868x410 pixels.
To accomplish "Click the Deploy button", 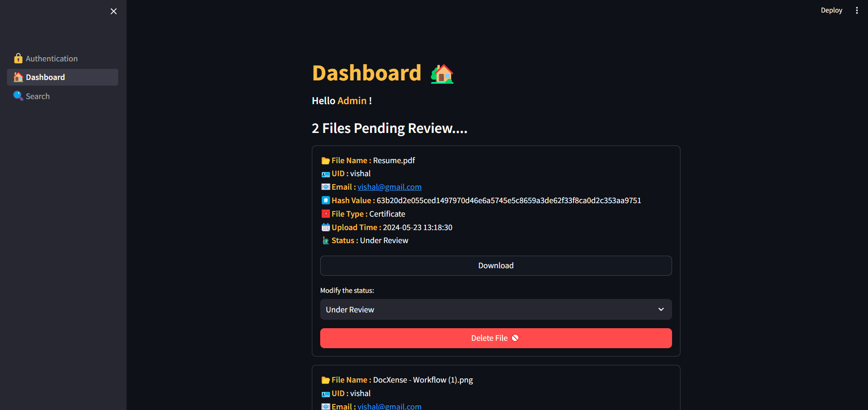I will point(831,10).
